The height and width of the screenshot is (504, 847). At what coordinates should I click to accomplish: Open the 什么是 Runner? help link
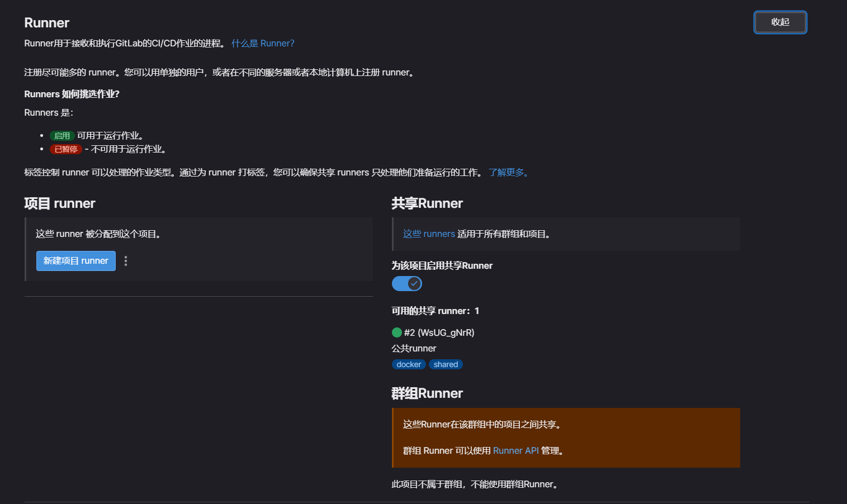(x=263, y=44)
